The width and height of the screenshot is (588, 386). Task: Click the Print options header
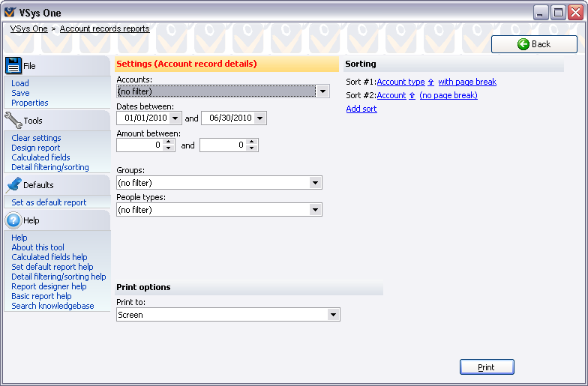pyautogui.click(x=249, y=288)
